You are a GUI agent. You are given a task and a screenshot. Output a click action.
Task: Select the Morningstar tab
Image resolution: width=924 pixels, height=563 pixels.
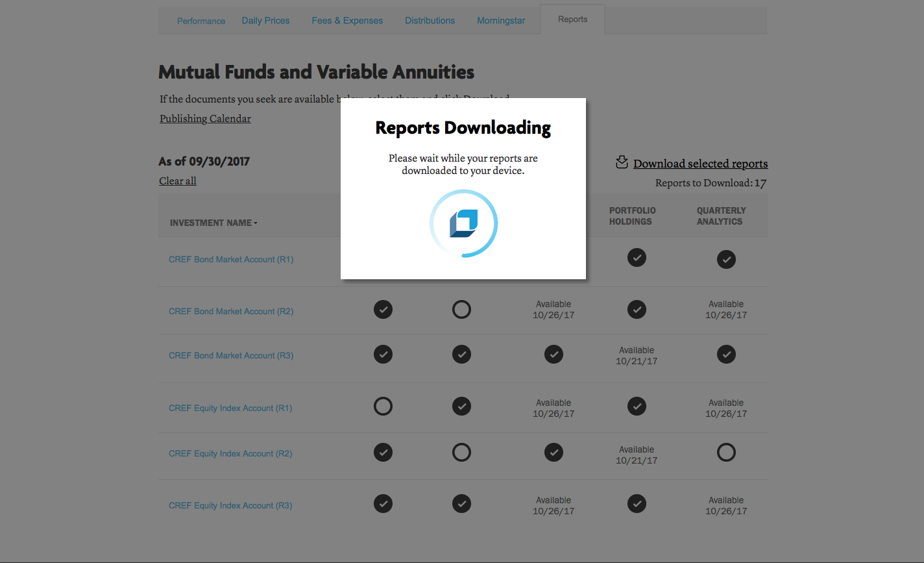[501, 21]
